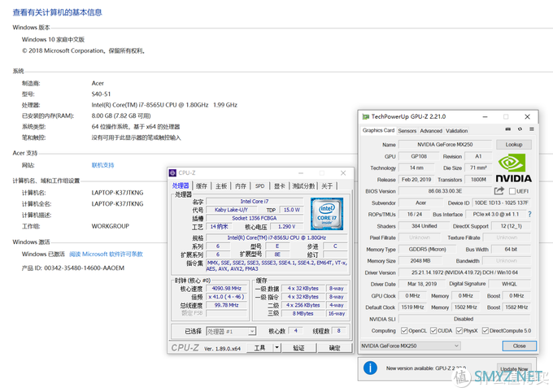Click the Device ID value 10DE 1D13
553x392 pixels.
501,203
